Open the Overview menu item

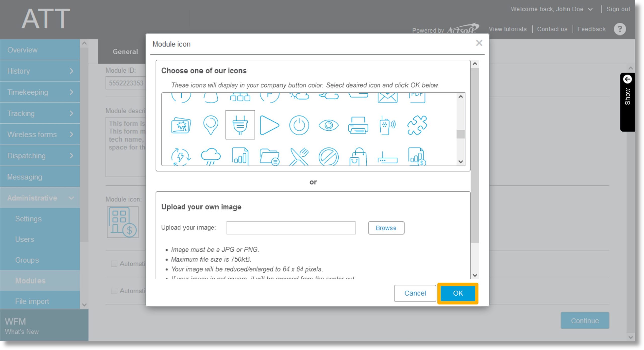tap(40, 50)
